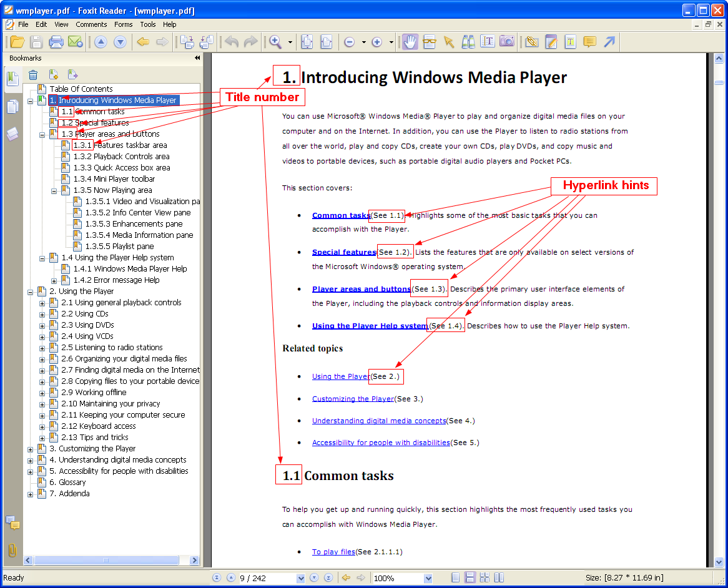Click the 'Customizing the Player' link

click(x=353, y=399)
